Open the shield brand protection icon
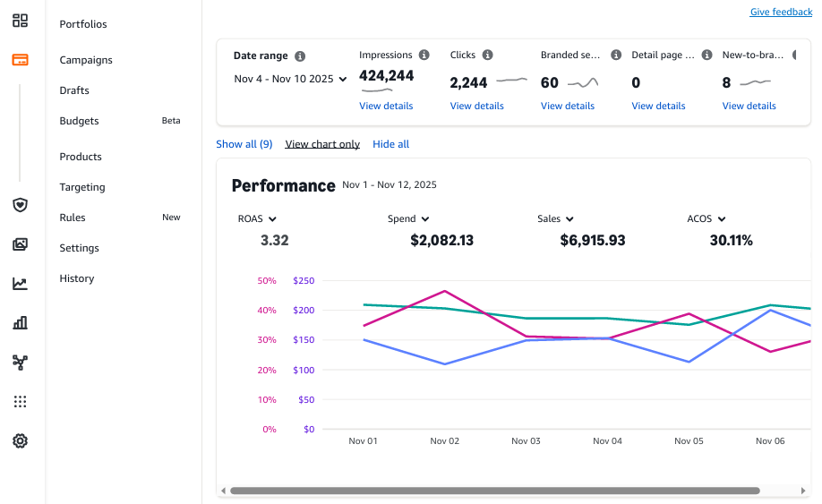Viewport: 822px width, 504px height. pyautogui.click(x=20, y=205)
